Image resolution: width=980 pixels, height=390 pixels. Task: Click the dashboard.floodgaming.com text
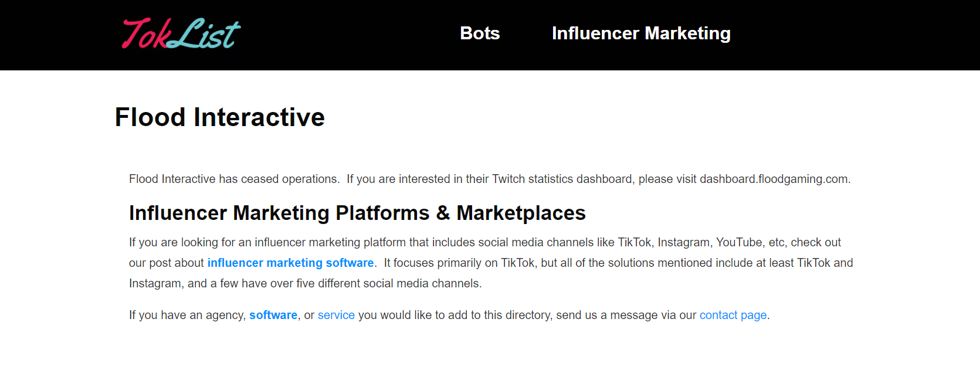coord(774,179)
